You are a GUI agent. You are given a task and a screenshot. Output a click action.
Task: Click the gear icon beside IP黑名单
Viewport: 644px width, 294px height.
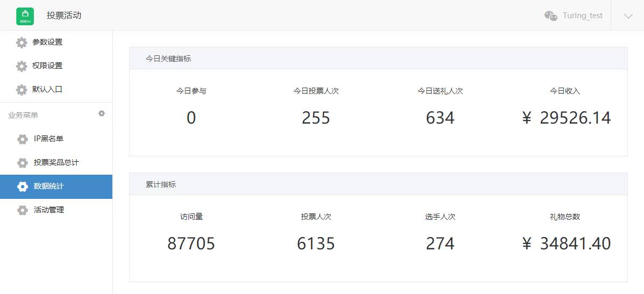coord(23,139)
